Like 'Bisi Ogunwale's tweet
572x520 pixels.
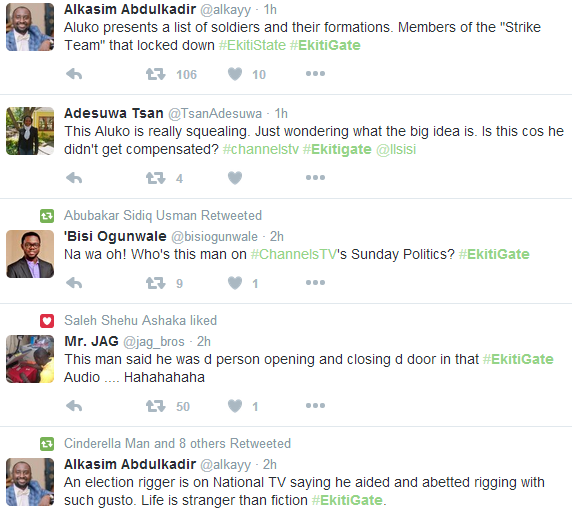tap(235, 283)
